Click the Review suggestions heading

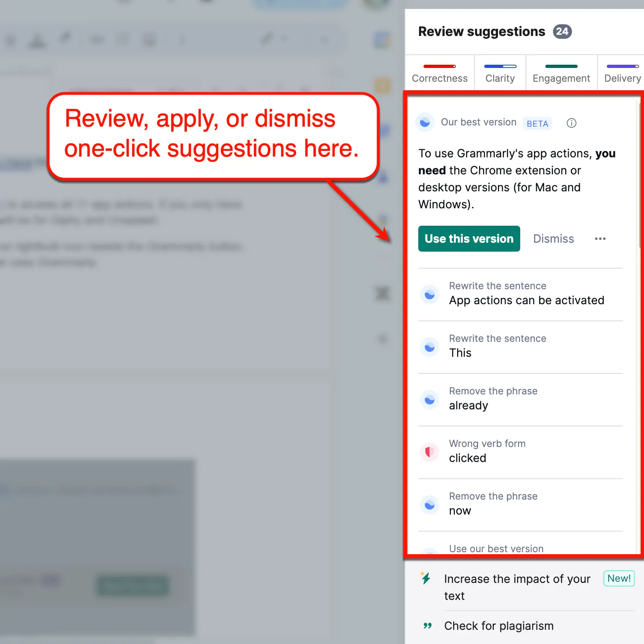(481, 32)
